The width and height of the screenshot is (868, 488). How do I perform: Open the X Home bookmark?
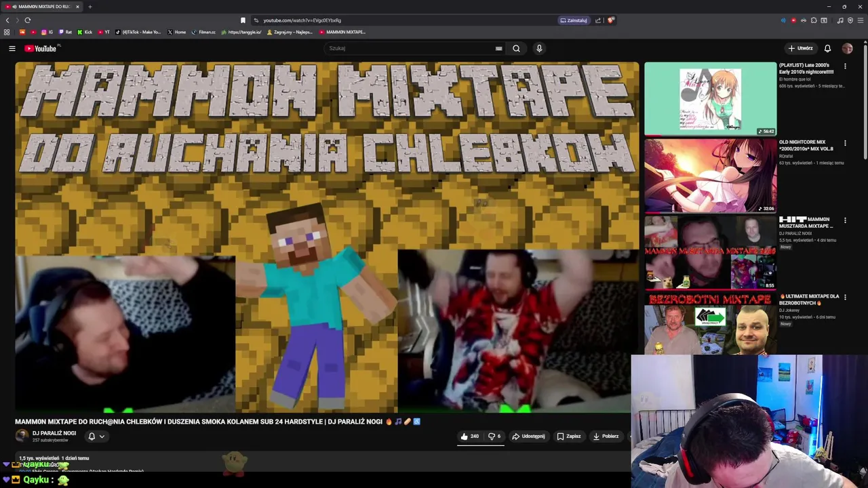176,32
